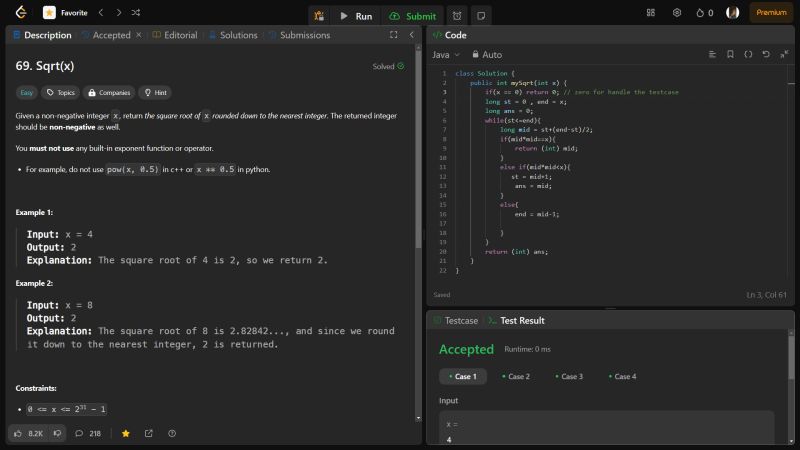Click the LeetCode logo icon
Image resolution: width=800 pixels, height=450 pixels.
tap(20, 13)
